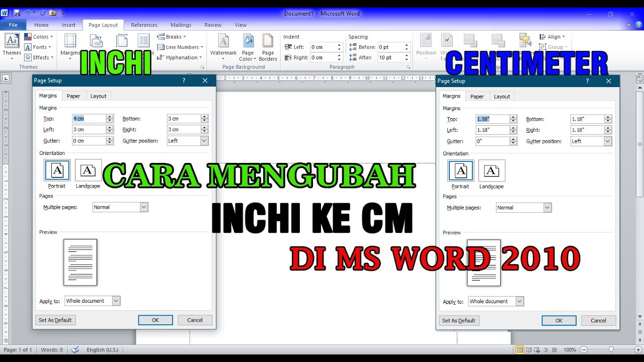Minimize the ribbon with the caret icon
Image resolution: width=644 pixels, height=362 pixels.
pos(629,25)
